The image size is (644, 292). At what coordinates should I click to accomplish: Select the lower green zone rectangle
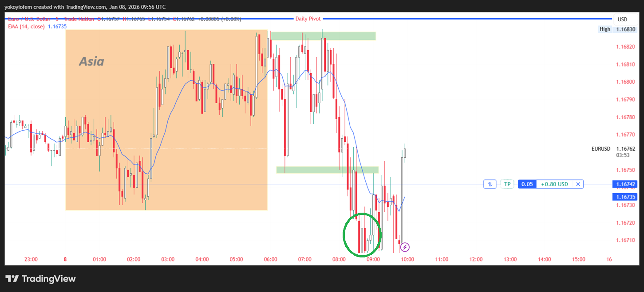[x=327, y=170]
